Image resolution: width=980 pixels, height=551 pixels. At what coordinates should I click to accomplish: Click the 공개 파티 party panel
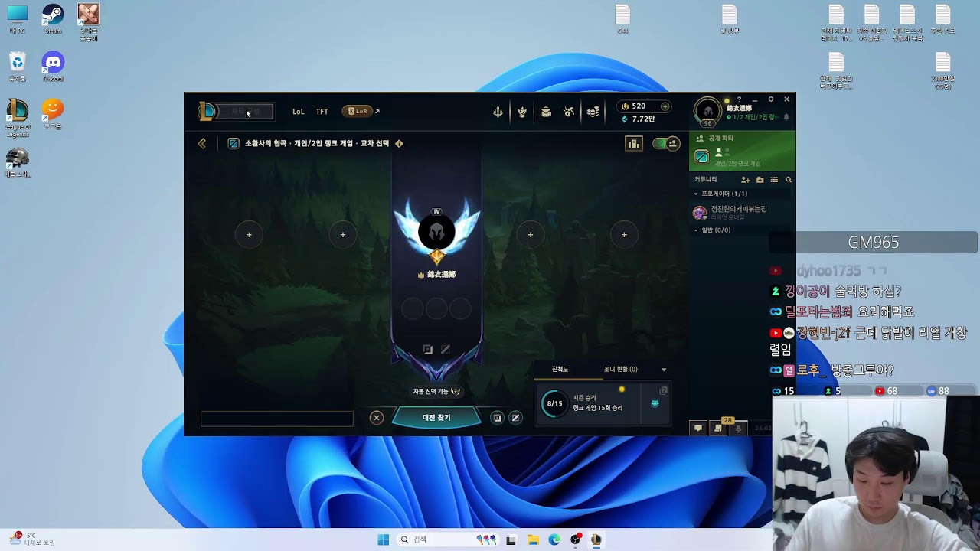(x=742, y=151)
